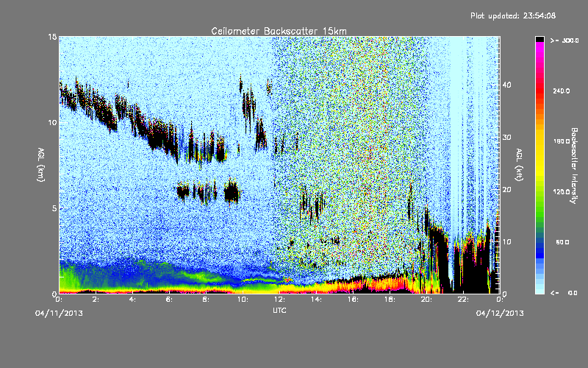Image resolution: width=588 pixels, height=368 pixels.
Task: Click the Backscatter Intensity colorbar label
Action: click(x=574, y=166)
